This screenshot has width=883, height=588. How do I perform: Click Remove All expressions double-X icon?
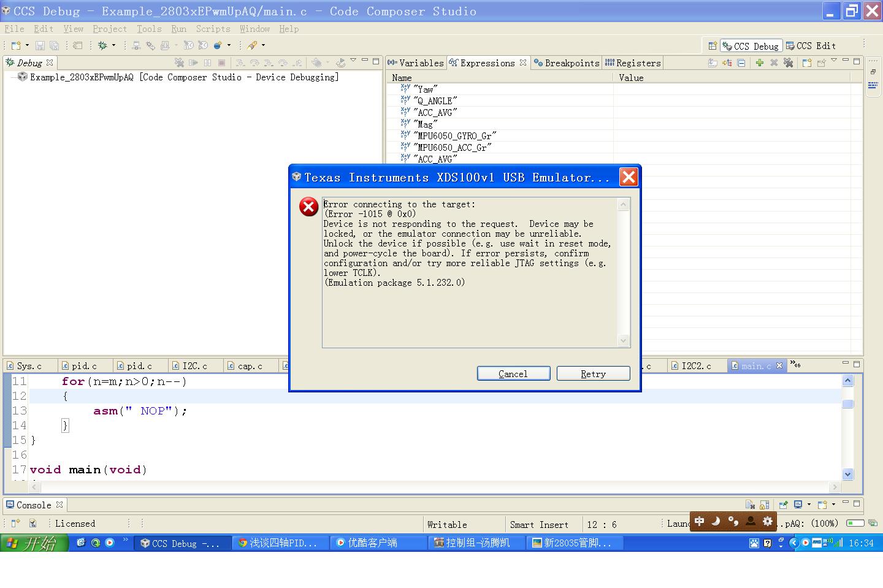point(788,63)
